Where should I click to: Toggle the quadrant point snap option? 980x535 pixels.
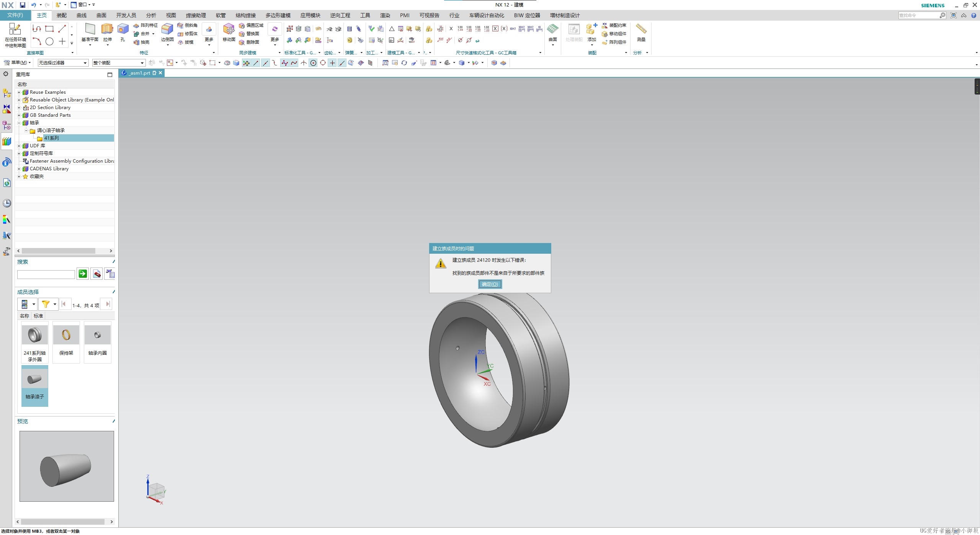click(323, 63)
